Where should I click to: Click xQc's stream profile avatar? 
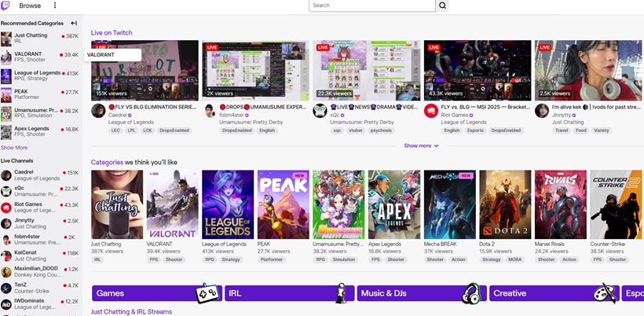(x=320, y=111)
